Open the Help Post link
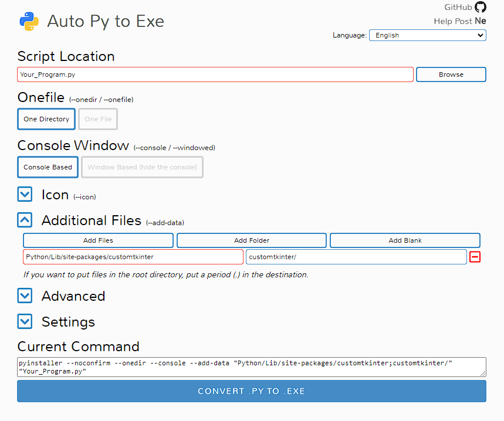The height and width of the screenshot is (421, 504). click(x=452, y=21)
